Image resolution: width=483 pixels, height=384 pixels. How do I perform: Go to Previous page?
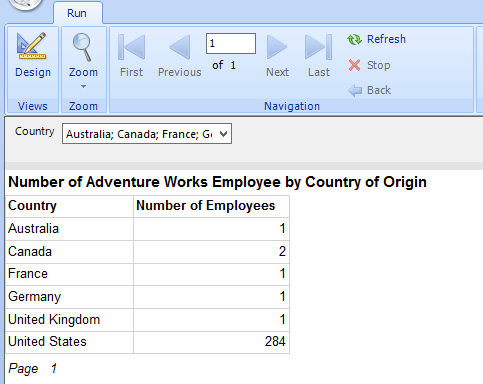click(180, 55)
